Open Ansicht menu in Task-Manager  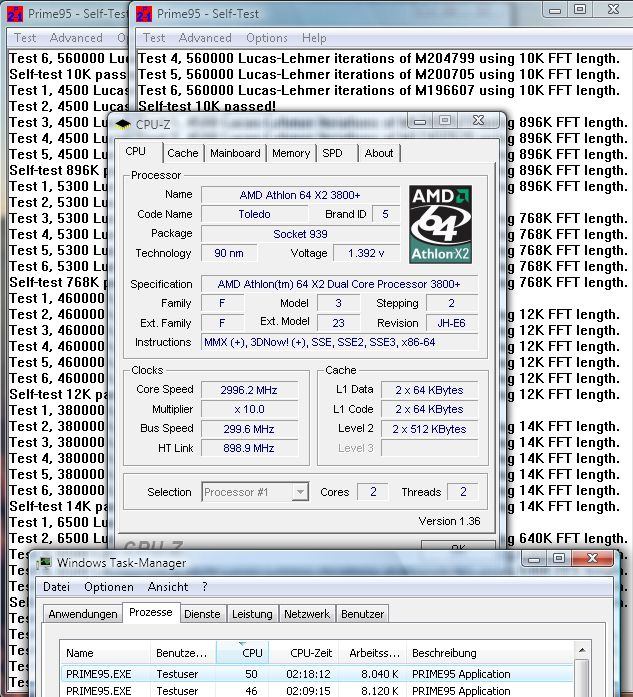pyautogui.click(x=168, y=587)
